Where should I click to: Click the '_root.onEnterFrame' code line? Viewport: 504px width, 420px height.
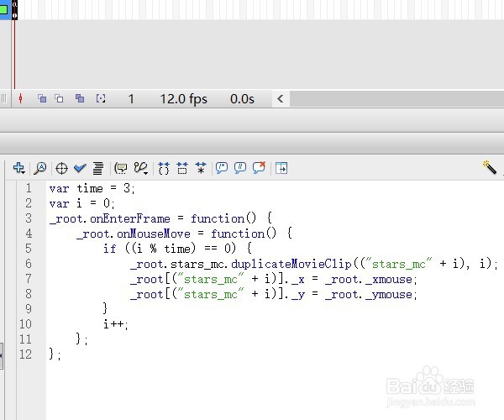click(160, 218)
